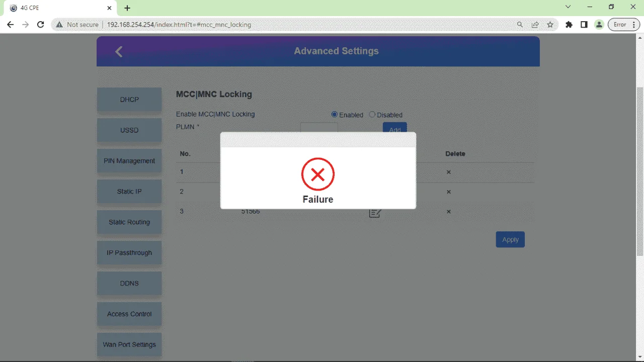Viewport: 644px width, 362px height.
Task: Click the Apply button
Action: coord(510,239)
